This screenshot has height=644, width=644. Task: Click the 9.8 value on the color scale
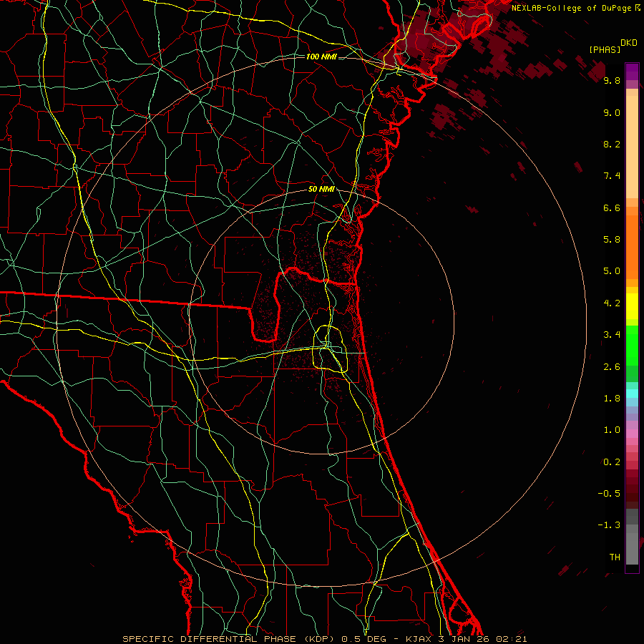[612, 80]
